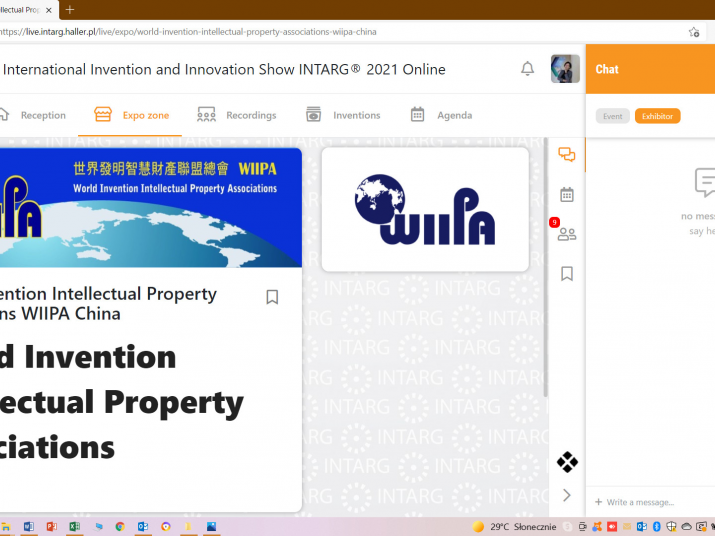Switch chat to Event channel
This screenshot has height=536, width=715.
(x=612, y=116)
